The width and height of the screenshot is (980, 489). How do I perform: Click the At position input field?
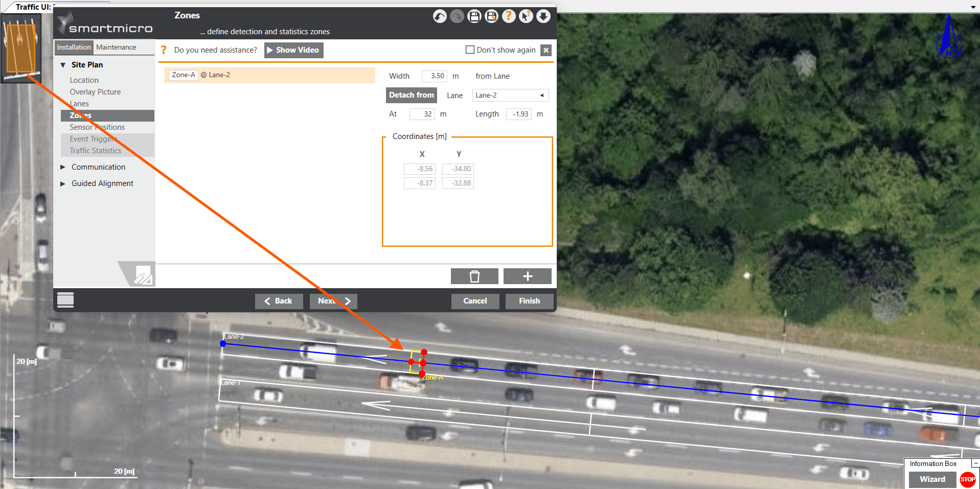422,114
